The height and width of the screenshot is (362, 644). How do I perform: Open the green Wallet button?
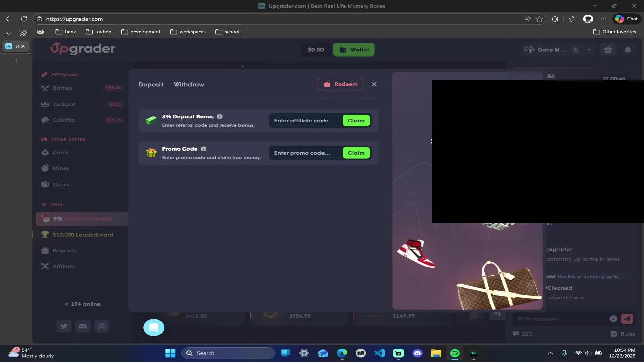click(354, 50)
